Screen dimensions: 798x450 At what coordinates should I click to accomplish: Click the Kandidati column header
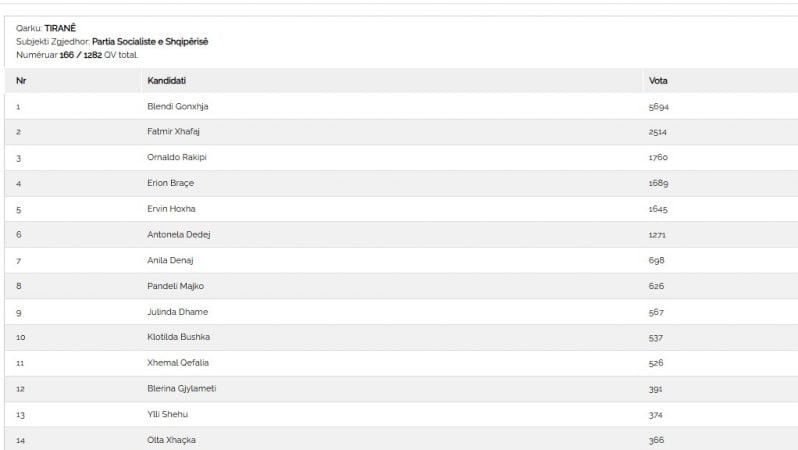(166, 80)
